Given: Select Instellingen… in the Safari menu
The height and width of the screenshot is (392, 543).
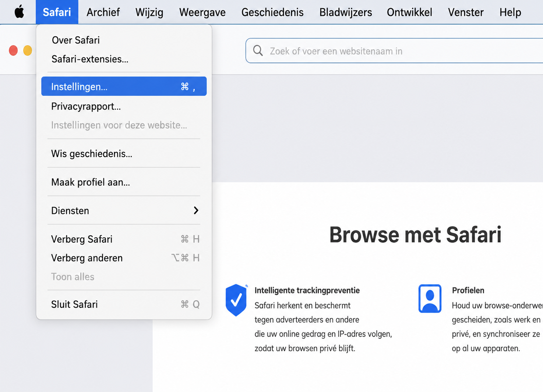Looking at the screenshot, I should [124, 86].
